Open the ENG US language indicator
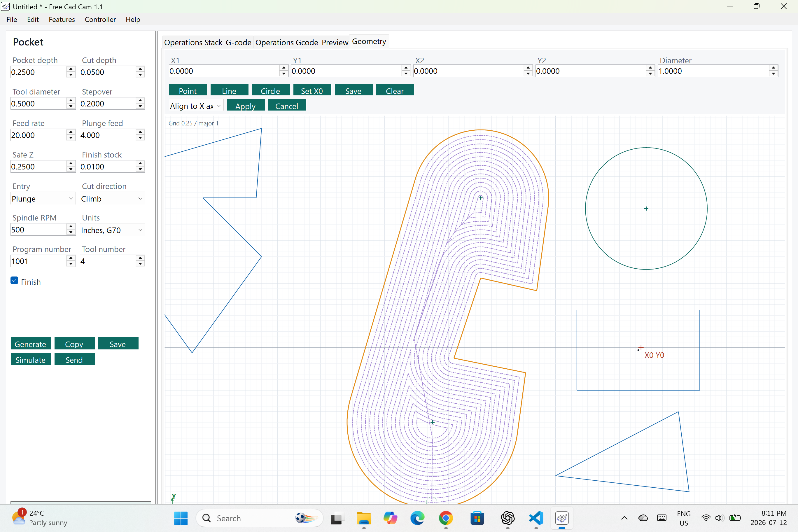Screen dimensions: 798x532 [x=684, y=518]
